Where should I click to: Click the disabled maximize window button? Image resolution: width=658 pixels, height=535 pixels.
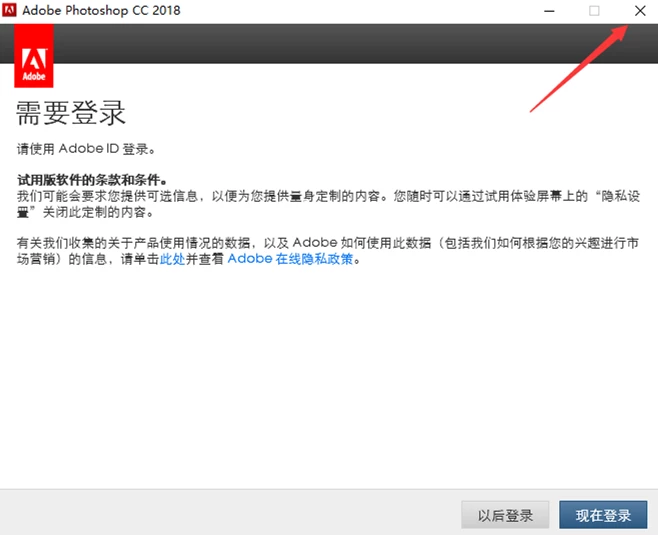coord(594,10)
